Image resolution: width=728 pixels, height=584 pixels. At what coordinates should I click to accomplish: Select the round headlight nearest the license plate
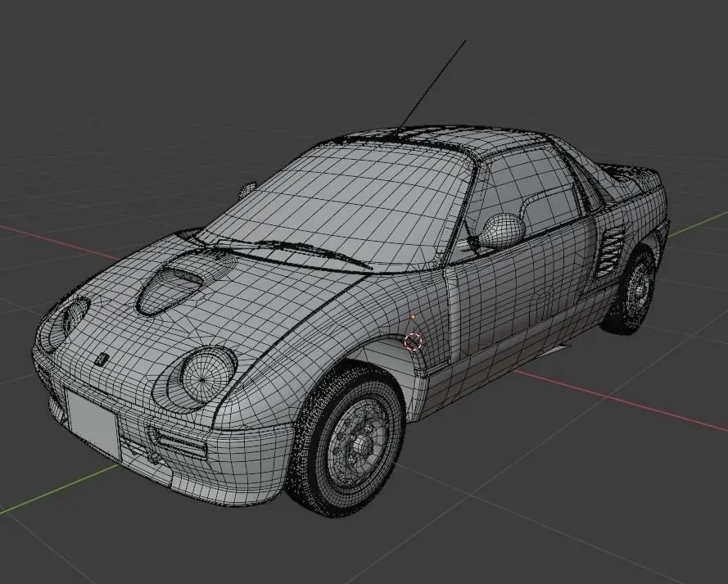[x=209, y=373]
